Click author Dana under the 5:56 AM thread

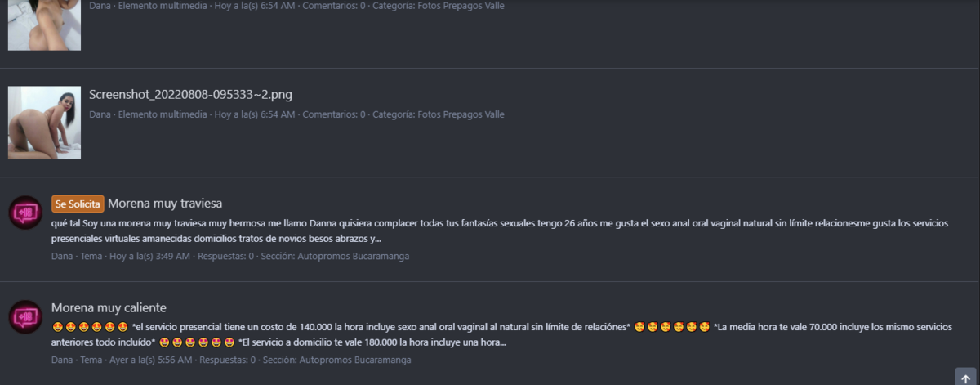pos(62,360)
